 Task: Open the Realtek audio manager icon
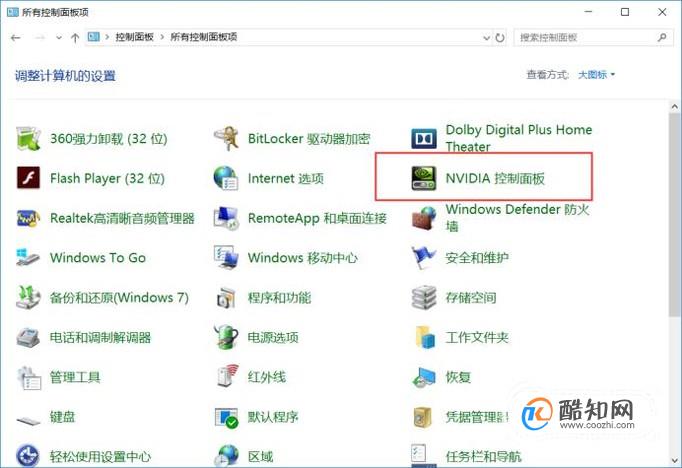28,218
